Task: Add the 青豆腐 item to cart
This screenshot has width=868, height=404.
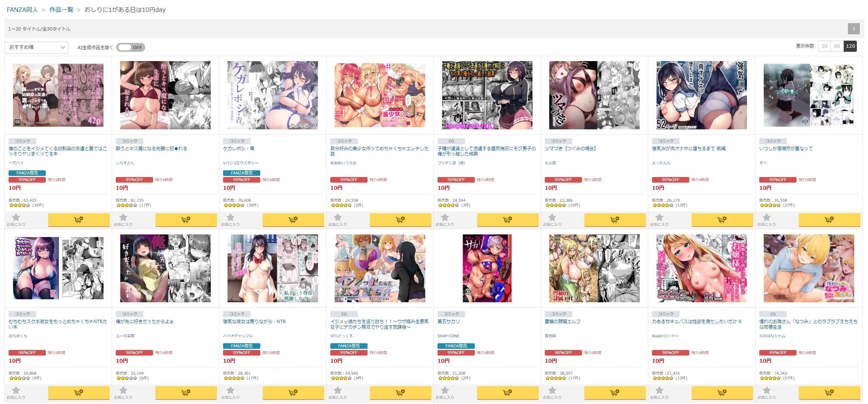Action: click(x=615, y=393)
